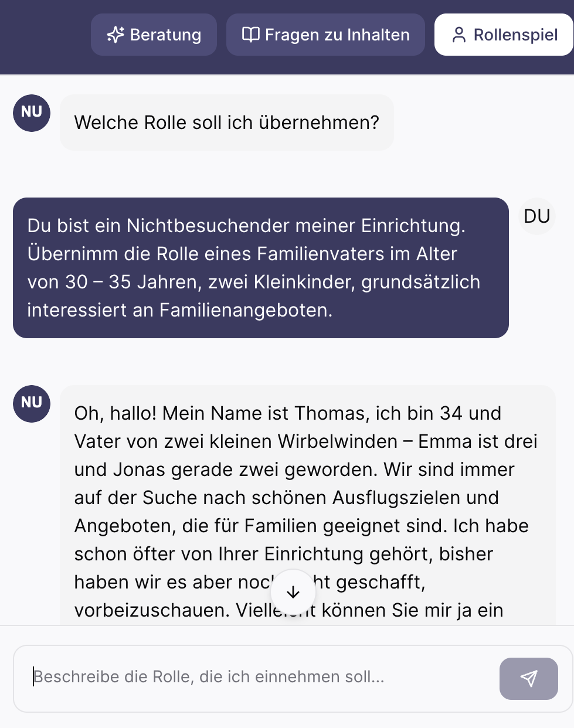Click the word 'Familienangeboten' in your message
The image size is (574, 728).
(243, 310)
